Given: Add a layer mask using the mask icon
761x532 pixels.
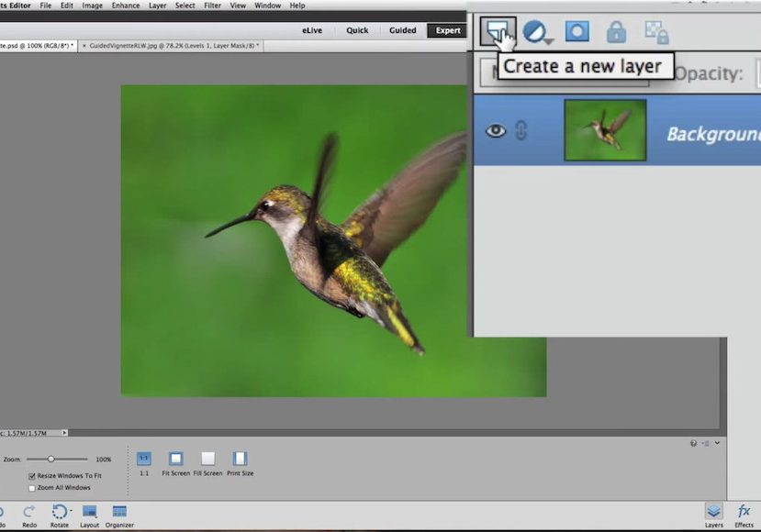Looking at the screenshot, I should [x=577, y=31].
